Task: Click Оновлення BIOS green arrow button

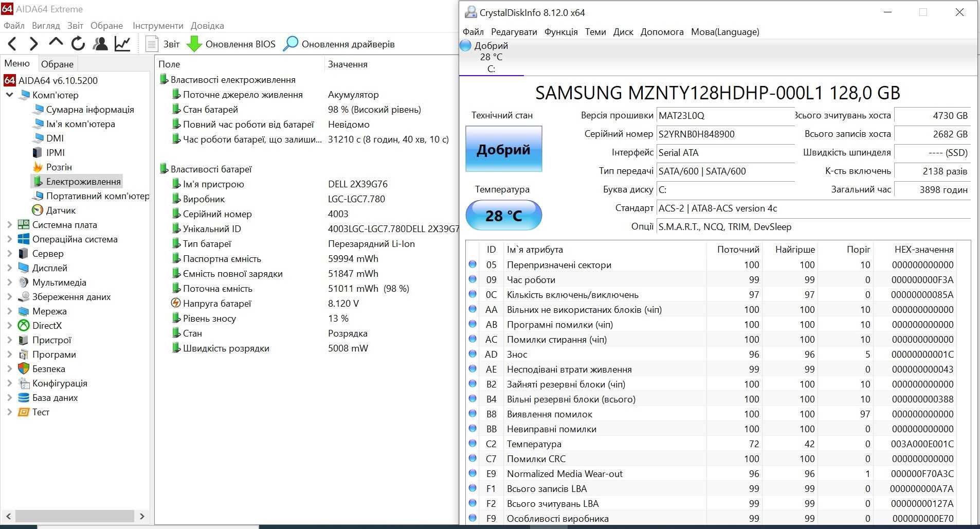Action: (230, 44)
